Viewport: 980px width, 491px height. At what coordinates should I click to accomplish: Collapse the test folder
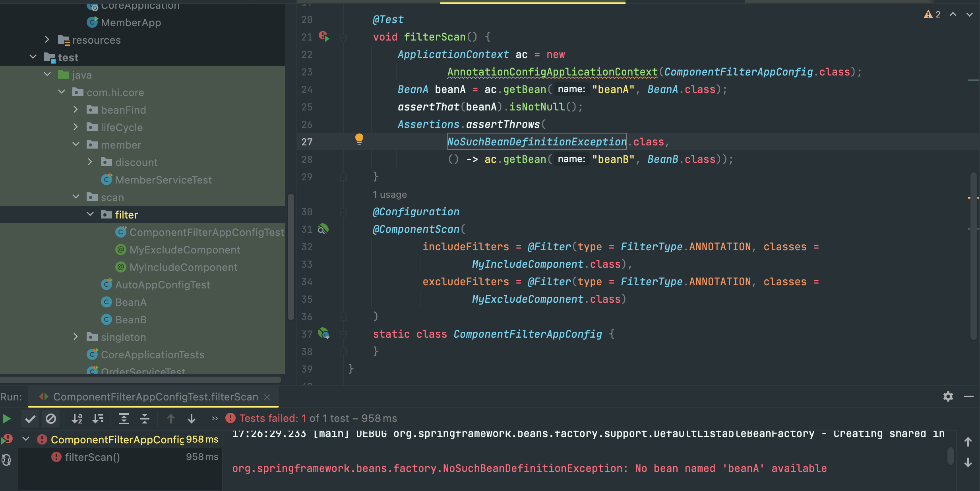[33, 57]
